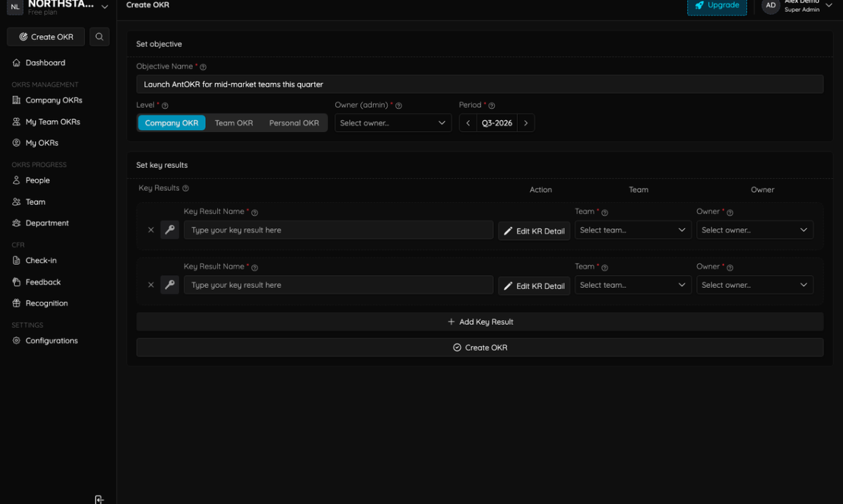Open the Owner (admin) Select owner dropdown
Screen dimensions: 843x504
(393, 123)
